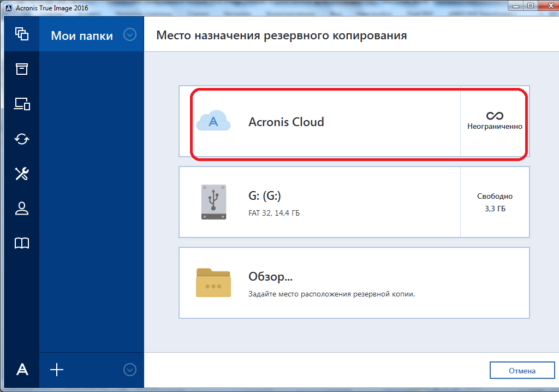Click the Acronis logo at sidebar bottom
559x392 pixels.
[22, 370]
